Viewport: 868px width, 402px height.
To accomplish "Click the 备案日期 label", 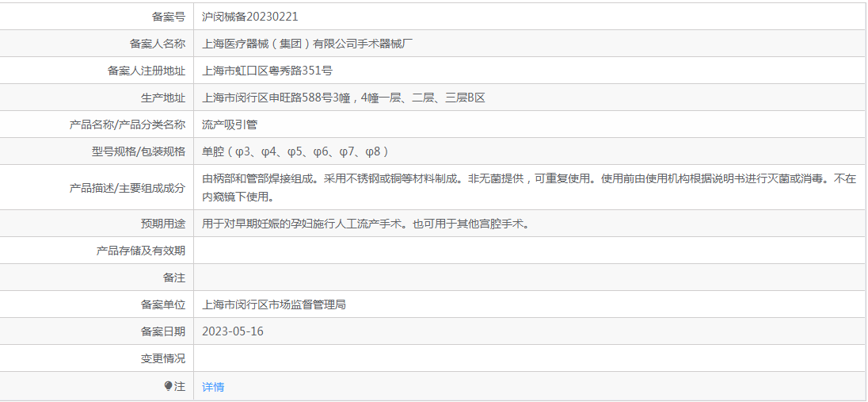I will click(x=163, y=331).
